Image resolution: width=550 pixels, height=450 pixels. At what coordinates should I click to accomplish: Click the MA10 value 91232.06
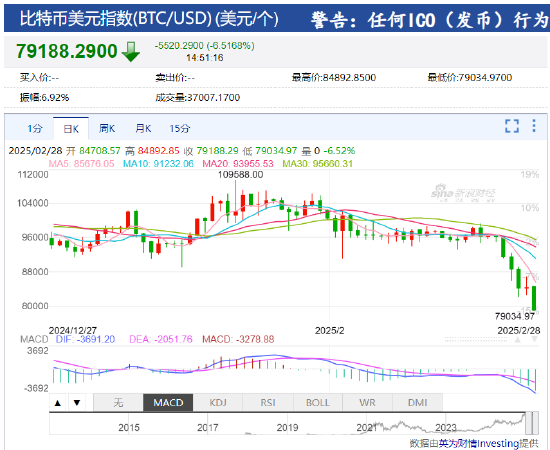pos(173,164)
